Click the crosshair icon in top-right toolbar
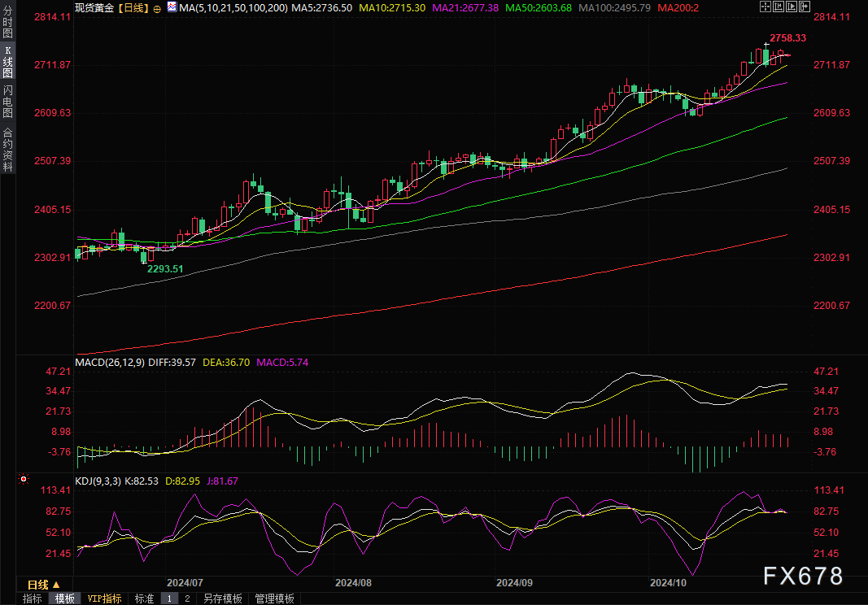Screen dimensions: 868x605 click(x=765, y=7)
